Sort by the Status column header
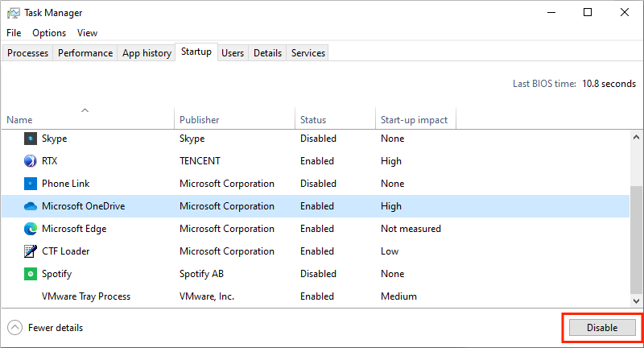 click(x=335, y=118)
